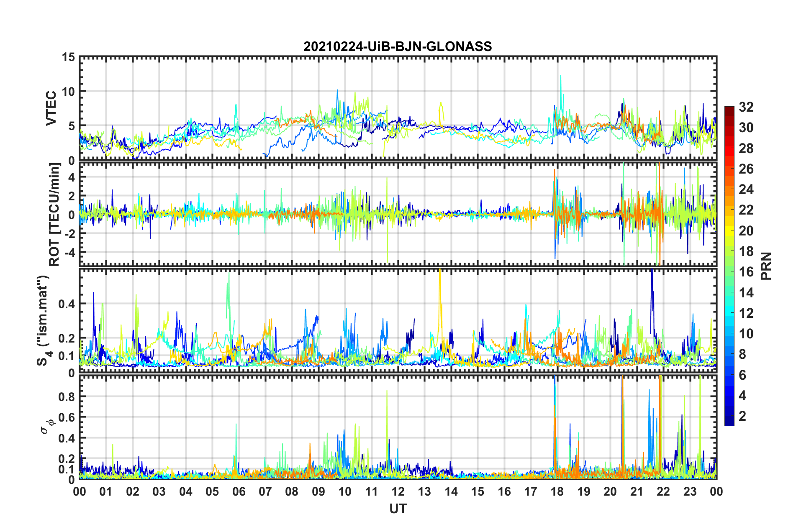Click UT axis tick label 15

(478, 491)
